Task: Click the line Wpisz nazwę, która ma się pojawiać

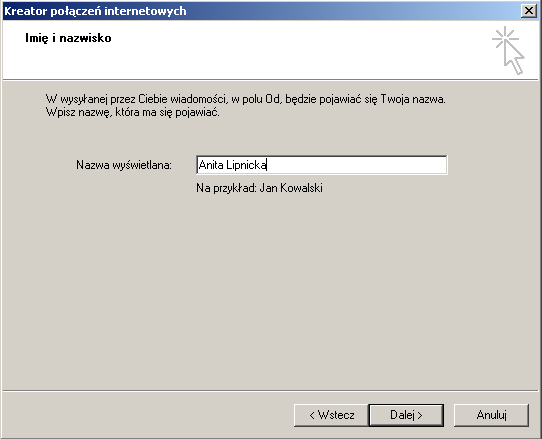Action: coord(132,112)
